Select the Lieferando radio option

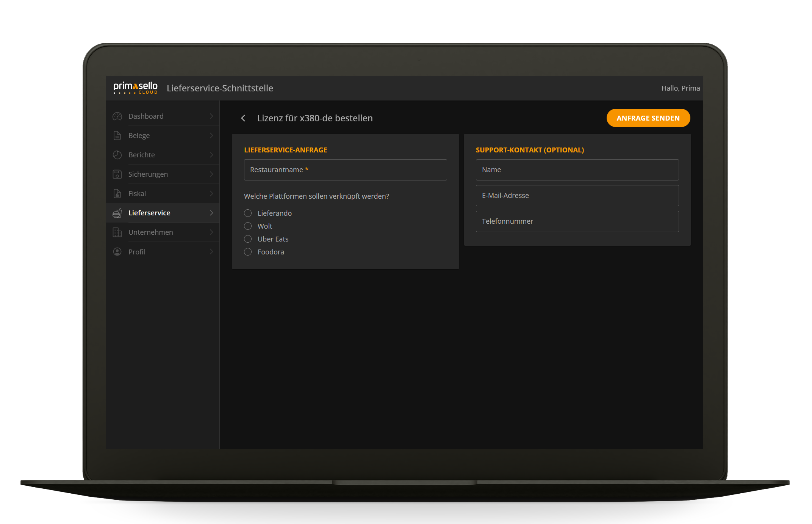248,213
